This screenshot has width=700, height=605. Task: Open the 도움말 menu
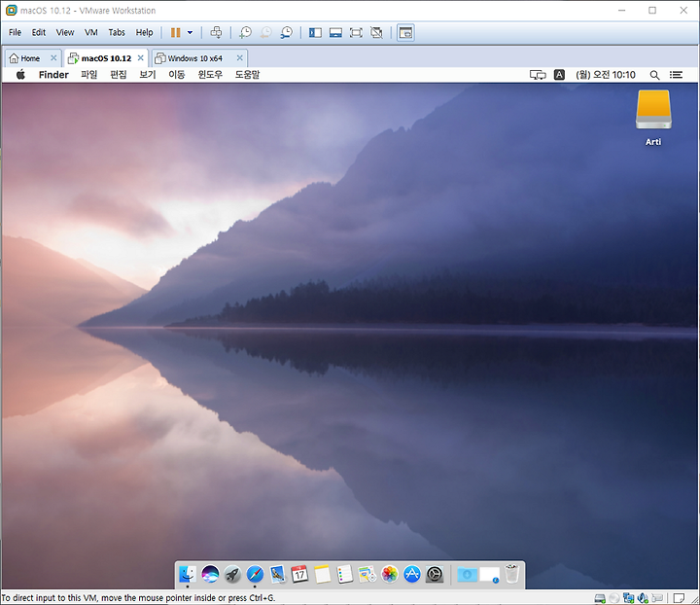click(247, 75)
